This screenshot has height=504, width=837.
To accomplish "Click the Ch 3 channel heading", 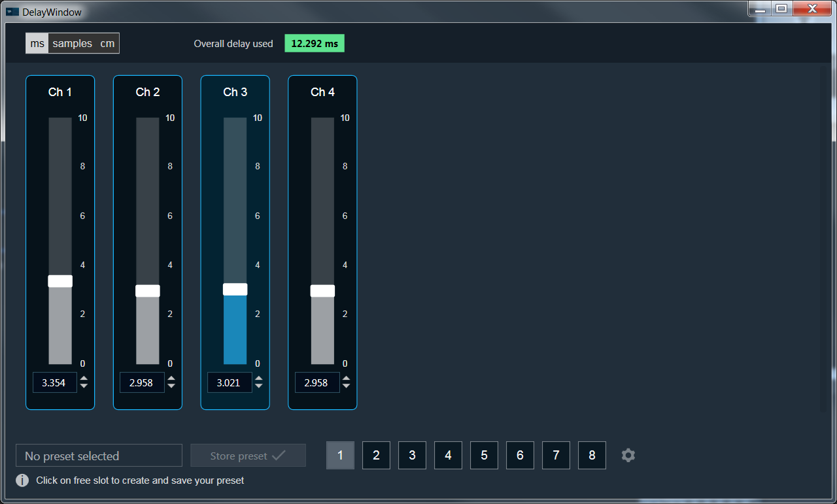I will tap(235, 92).
